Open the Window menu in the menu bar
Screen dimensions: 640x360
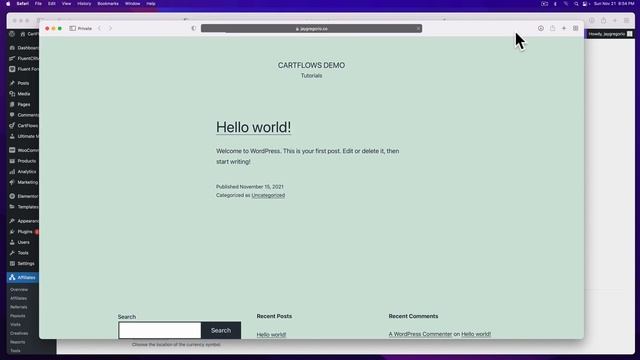point(132,4)
